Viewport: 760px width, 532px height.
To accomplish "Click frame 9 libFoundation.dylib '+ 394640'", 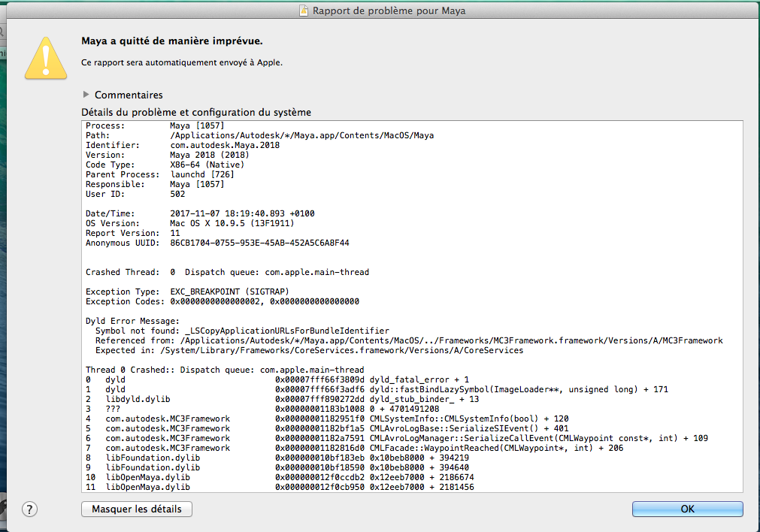I will 277,467.
